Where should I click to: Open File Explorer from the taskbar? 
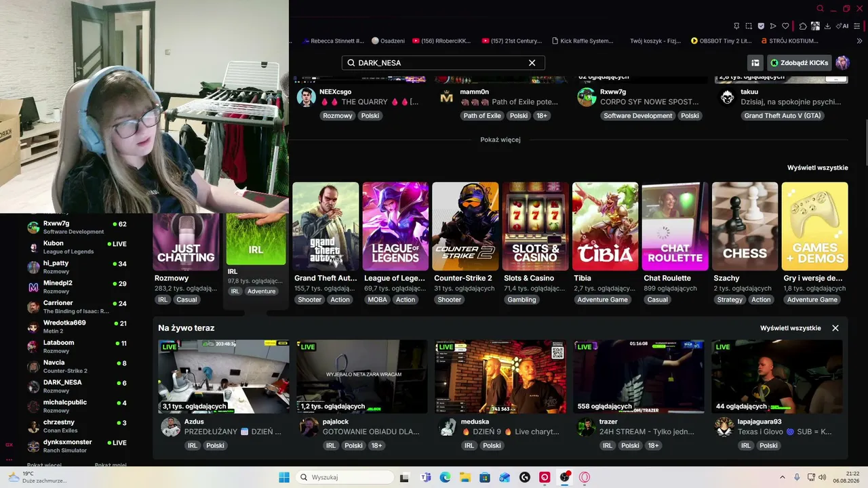[465, 477]
